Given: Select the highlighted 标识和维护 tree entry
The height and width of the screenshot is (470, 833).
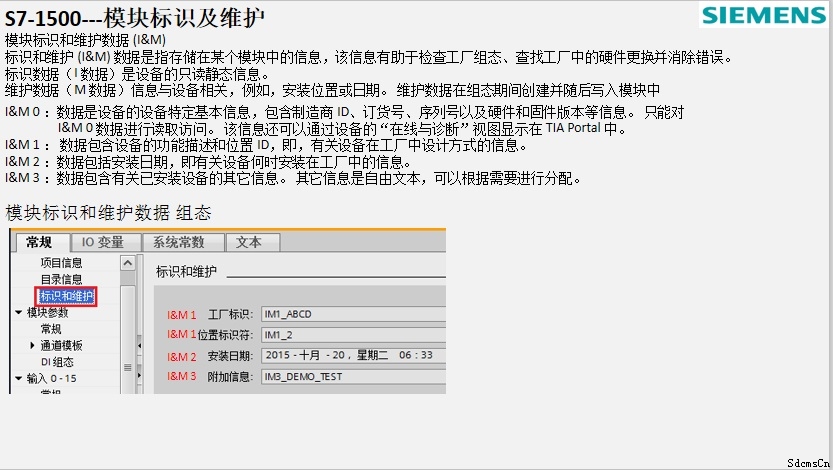Looking at the screenshot, I should [66, 296].
